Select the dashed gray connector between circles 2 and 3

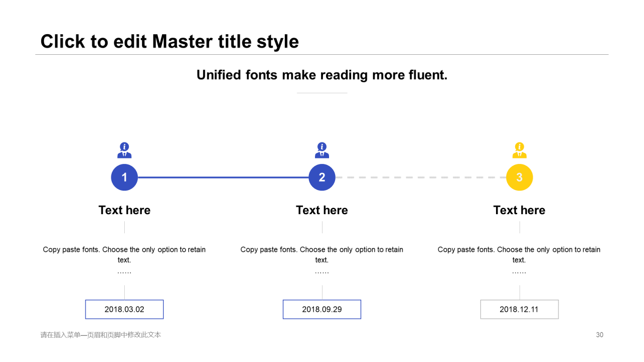click(421, 177)
